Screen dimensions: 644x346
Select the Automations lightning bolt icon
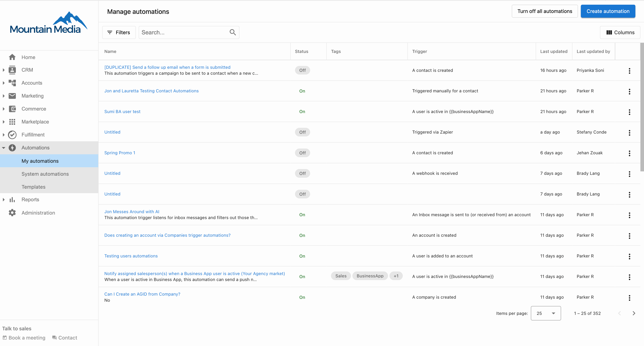coord(12,148)
